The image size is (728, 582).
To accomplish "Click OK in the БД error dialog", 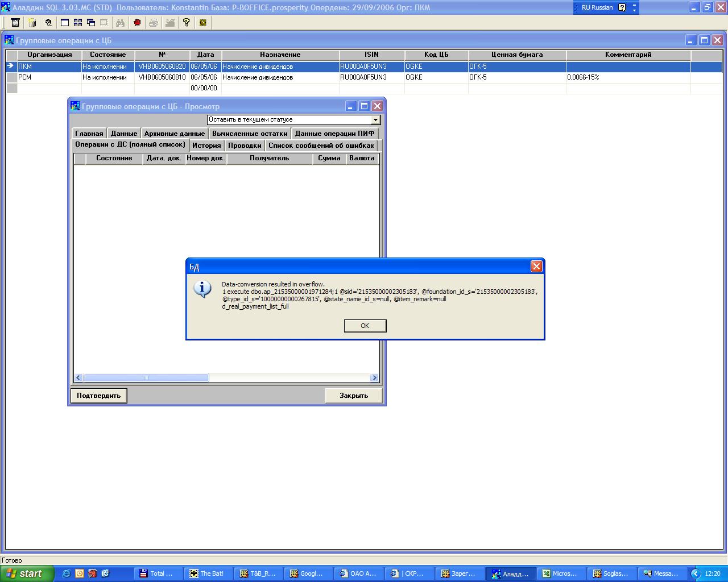I will click(x=365, y=326).
